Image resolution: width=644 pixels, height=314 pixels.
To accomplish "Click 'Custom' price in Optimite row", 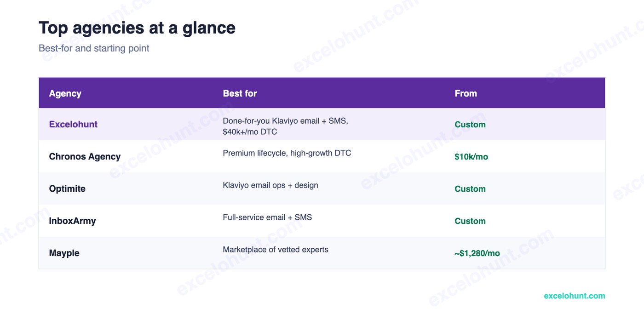I will point(470,189).
